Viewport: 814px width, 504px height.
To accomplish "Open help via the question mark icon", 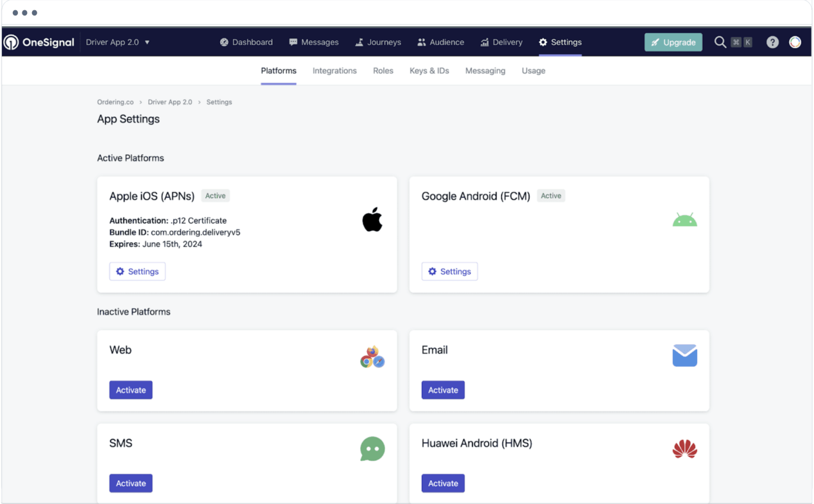I will (x=772, y=42).
